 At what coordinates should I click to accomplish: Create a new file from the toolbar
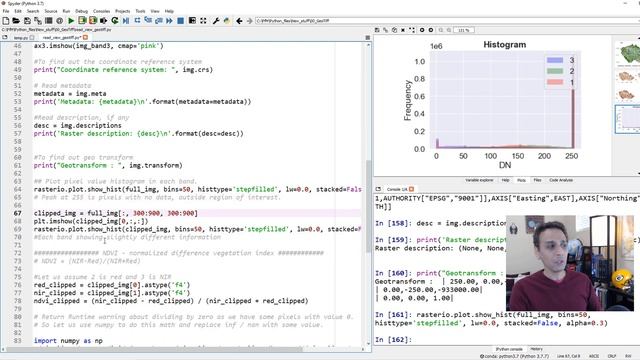6,20
